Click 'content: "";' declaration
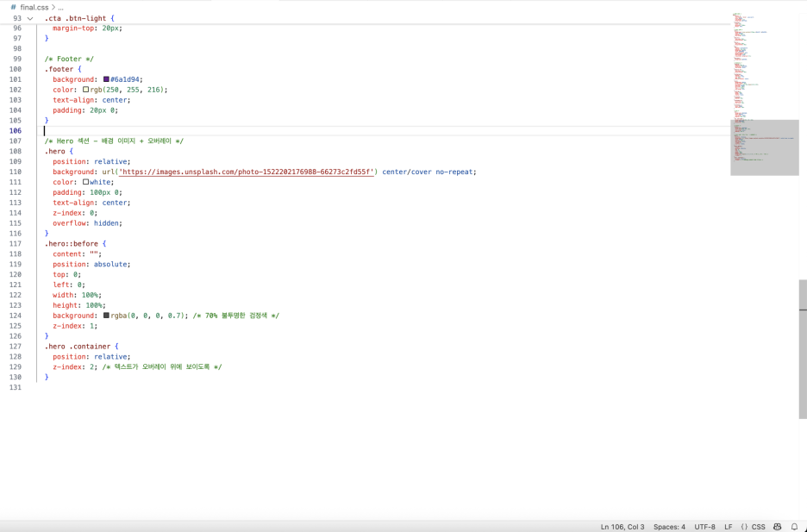The width and height of the screenshot is (807, 532). coord(78,253)
